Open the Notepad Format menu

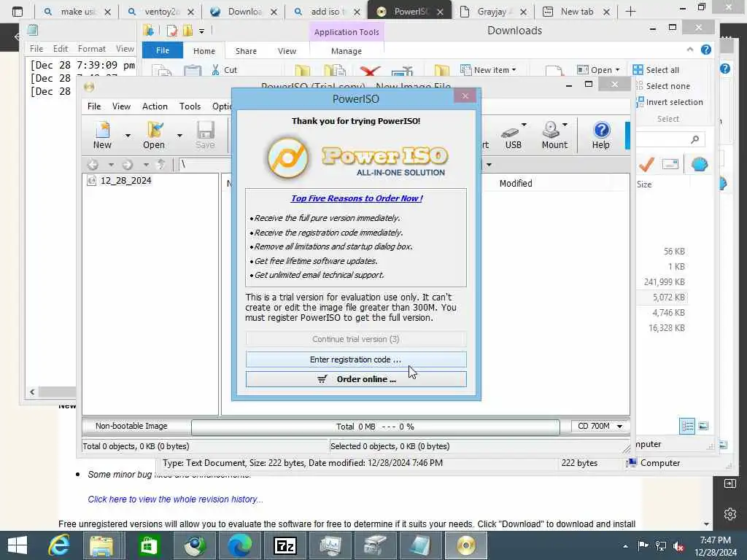[x=91, y=49]
